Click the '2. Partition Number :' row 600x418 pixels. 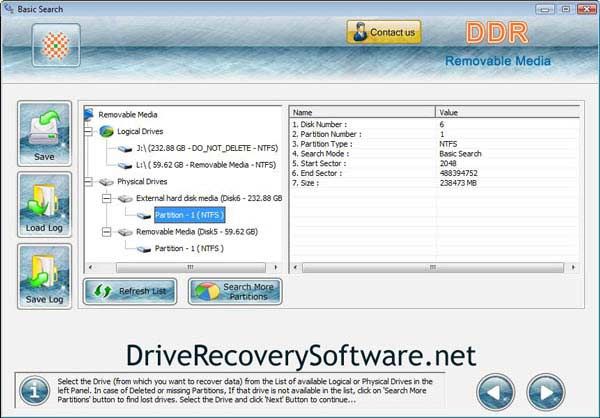(x=434, y=134)
